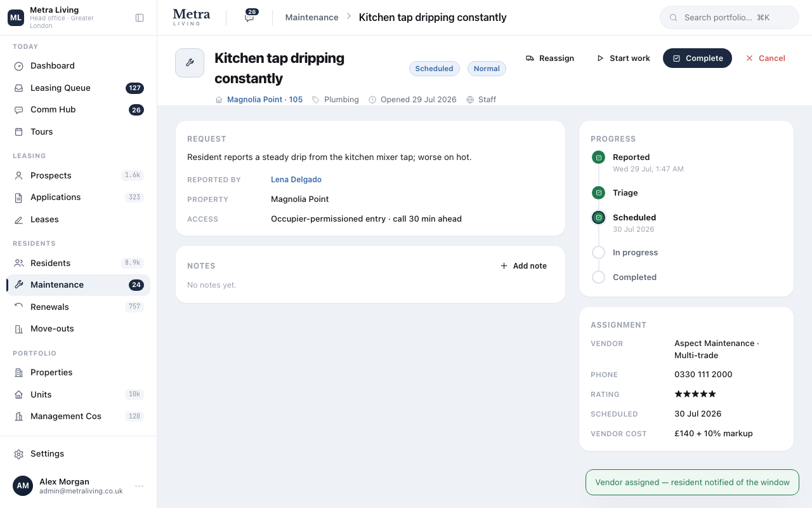This screenshot has width=812, height=508.
Task: Click the Residents people icon
Action: (18, 264)
